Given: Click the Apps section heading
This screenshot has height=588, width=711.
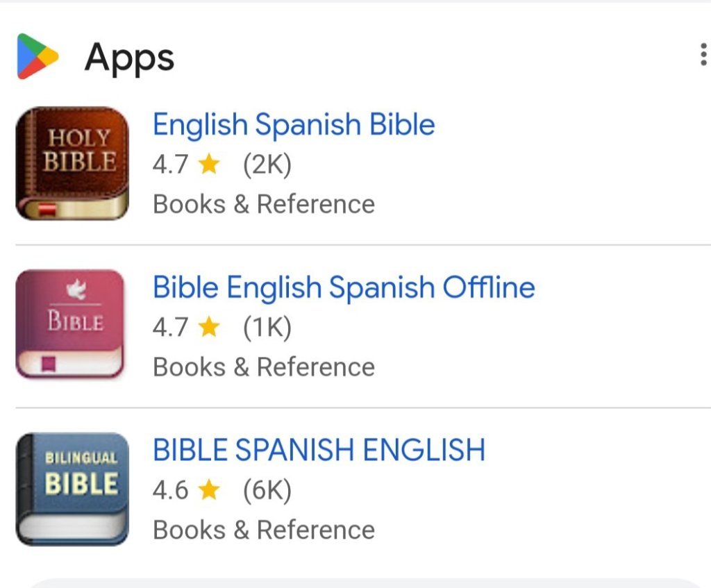Looking at the screenshot, I should click(x=129, y=58).
